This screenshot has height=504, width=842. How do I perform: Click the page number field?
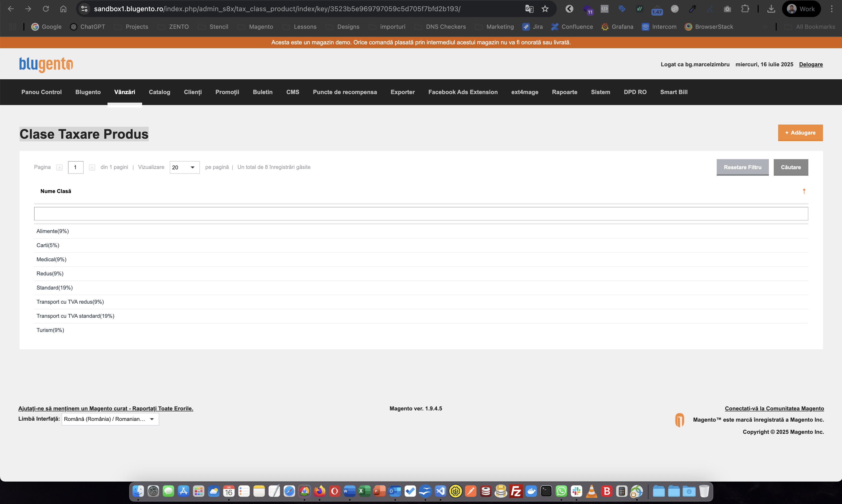(76, 167)
